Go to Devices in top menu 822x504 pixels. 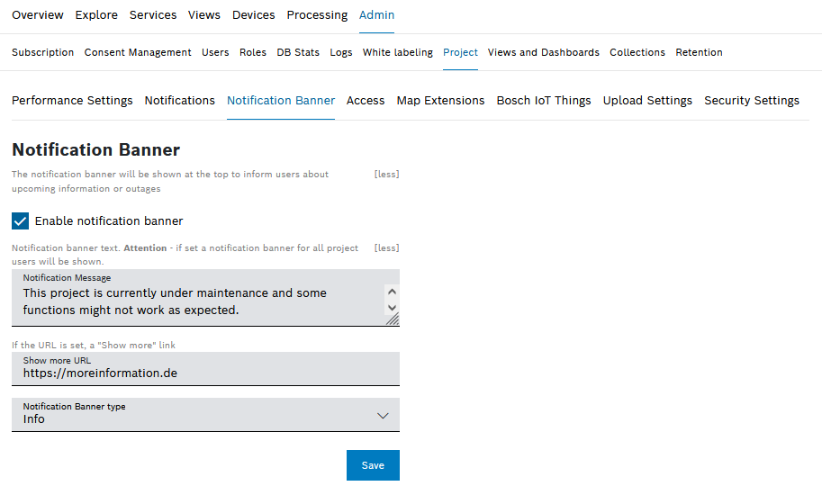point(254,15)
